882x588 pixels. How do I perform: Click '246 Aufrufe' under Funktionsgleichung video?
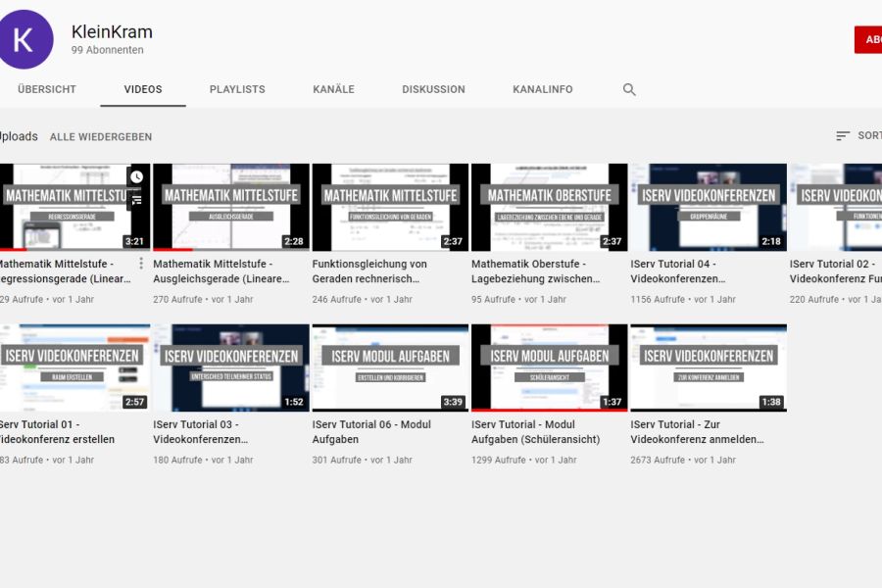click(337, 299)
